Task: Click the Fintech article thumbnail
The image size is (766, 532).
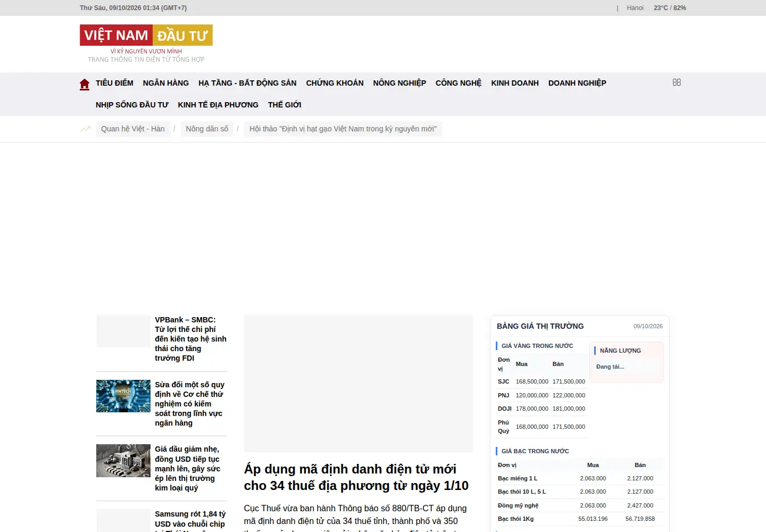Action: point(123,396)
